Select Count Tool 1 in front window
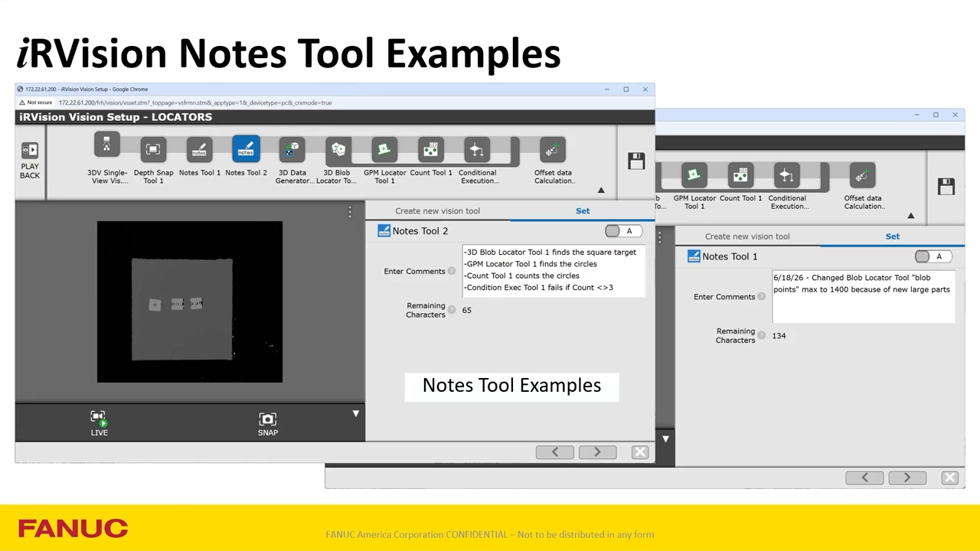Viewport: 980px width, 551px height. 430,149
